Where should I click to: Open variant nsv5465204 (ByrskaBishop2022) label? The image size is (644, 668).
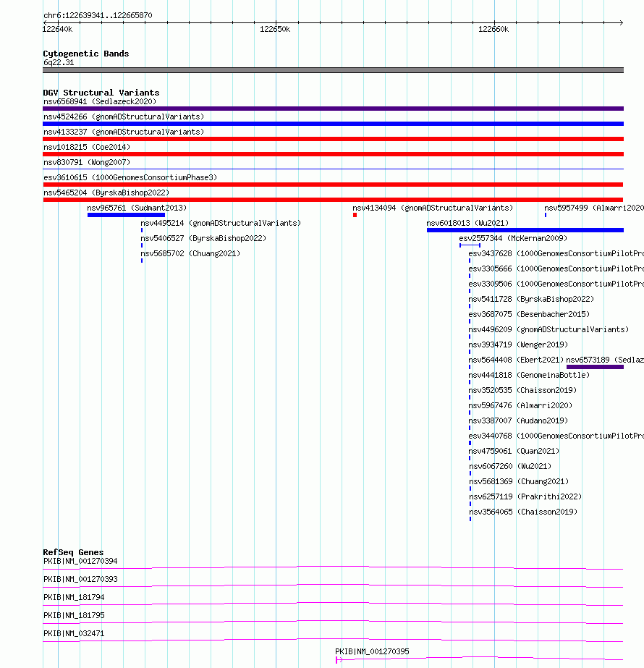coord(106,193)
